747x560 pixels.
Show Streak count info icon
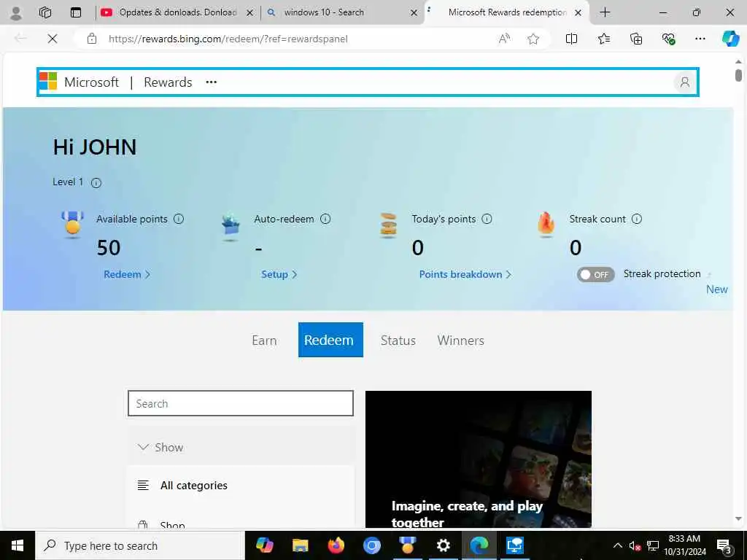(636, 219)
